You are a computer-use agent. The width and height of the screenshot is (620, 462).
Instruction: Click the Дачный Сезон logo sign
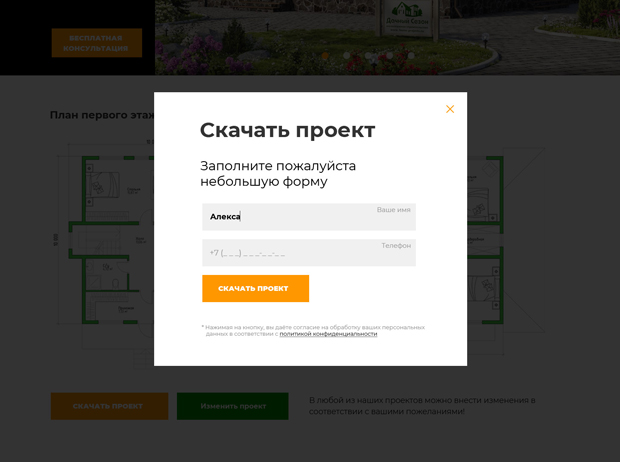[407, 18]
